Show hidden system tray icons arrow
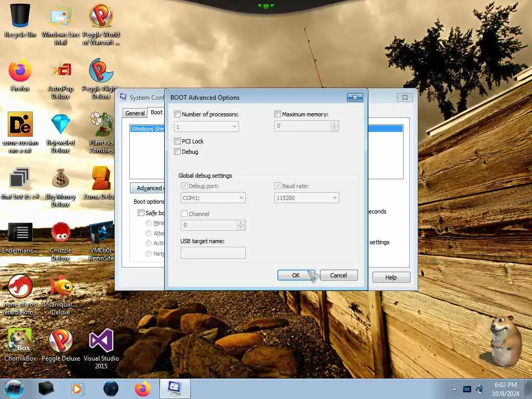The image size is (532, 399). (454, 390)
